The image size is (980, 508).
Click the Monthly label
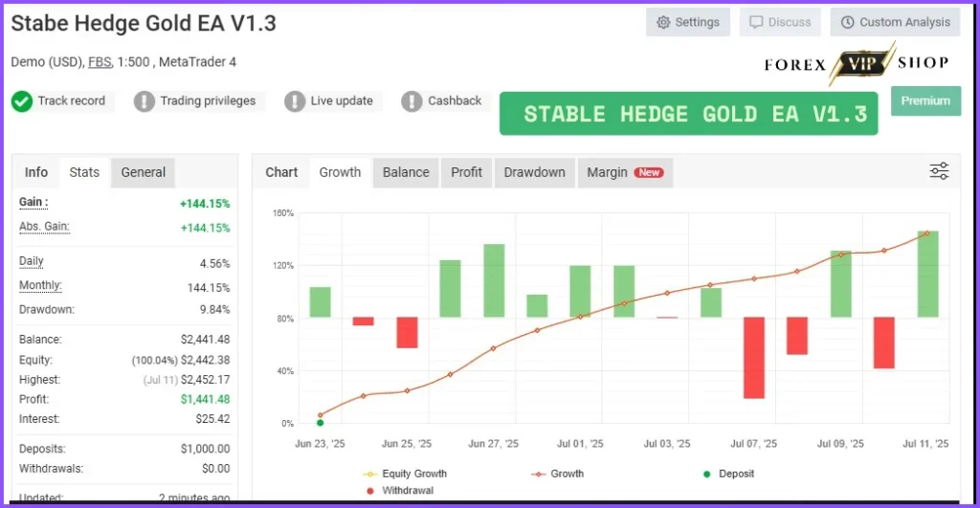pyautogui.click(x=40, y=285)
